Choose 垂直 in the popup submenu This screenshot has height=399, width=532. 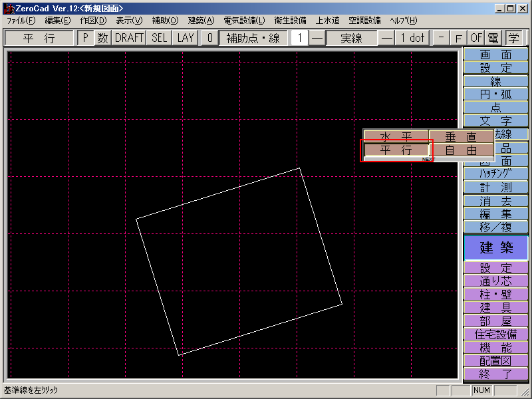click(461, 136)
